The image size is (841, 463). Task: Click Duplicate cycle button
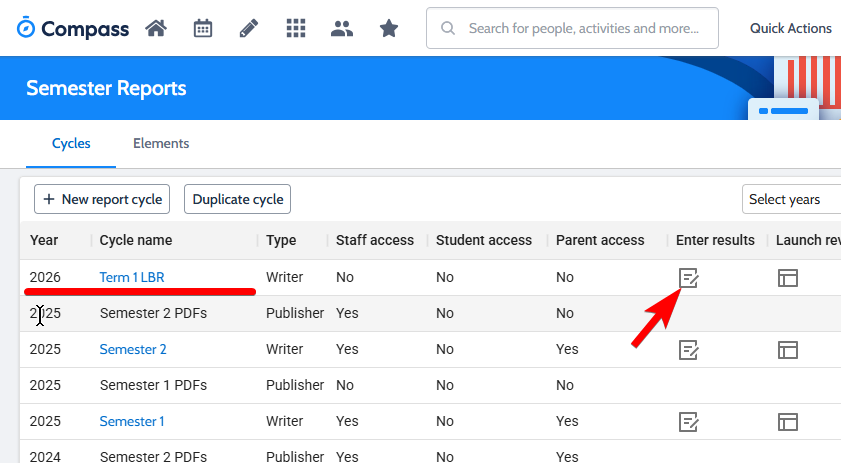237,199
